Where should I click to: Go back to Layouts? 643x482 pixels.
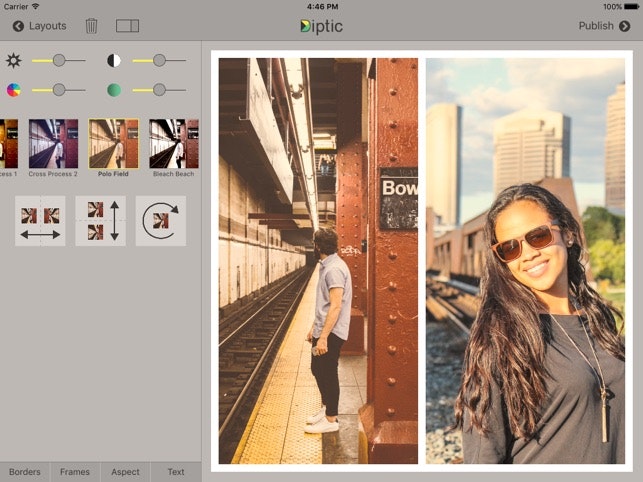pyautogui.click(x=39, y=26)
